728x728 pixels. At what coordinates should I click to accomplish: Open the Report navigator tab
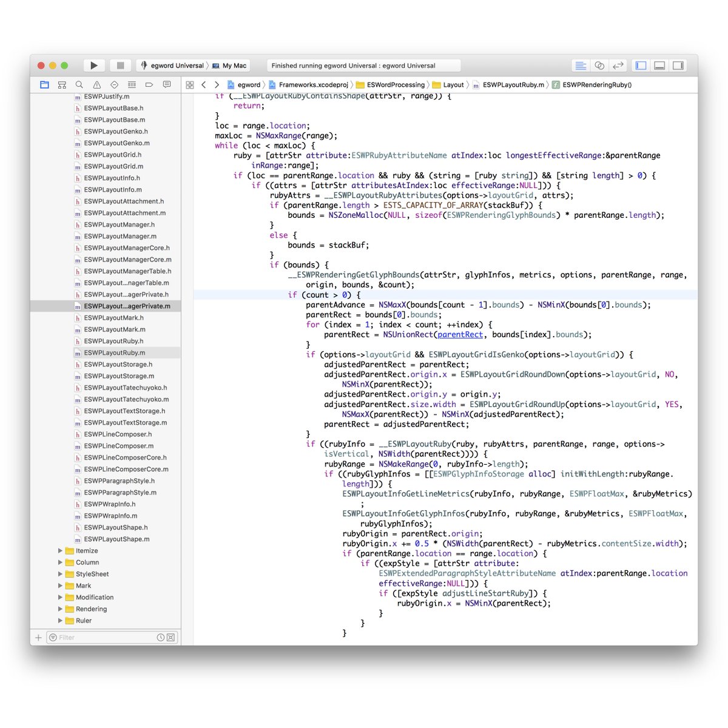tap(167, 85)
